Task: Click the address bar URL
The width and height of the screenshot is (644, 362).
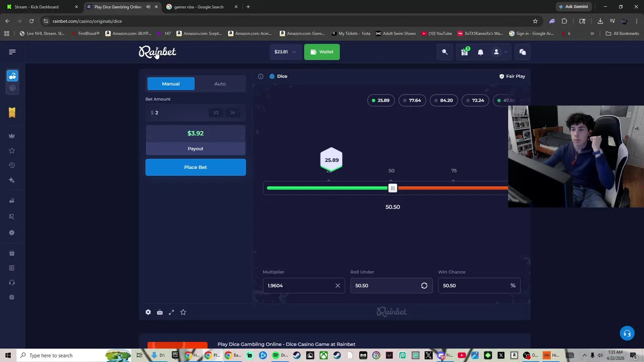Action: (87, 21)
